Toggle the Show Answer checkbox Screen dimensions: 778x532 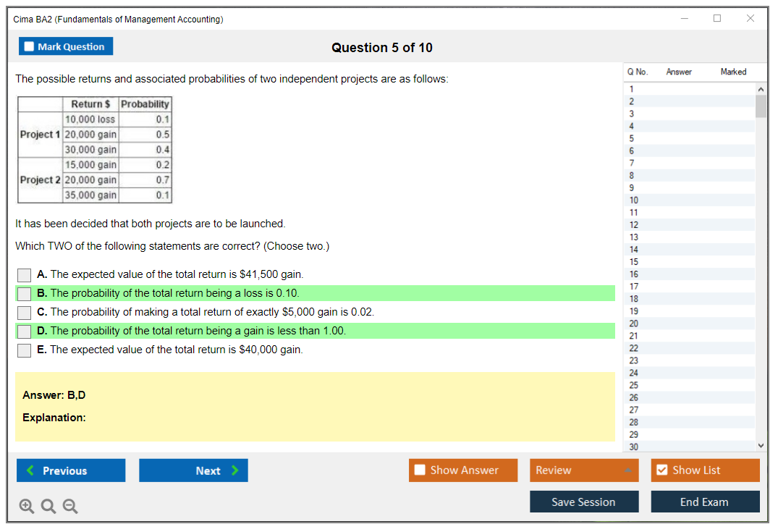(420, 470)
